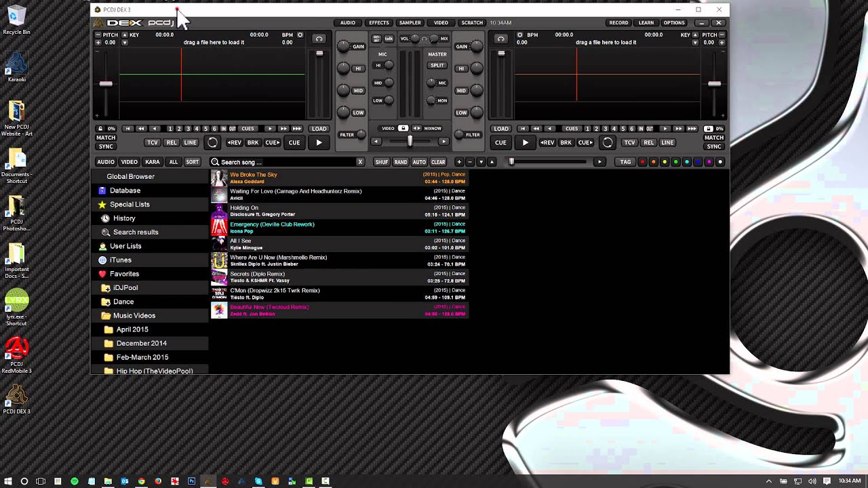Show hidden system tray icons
Viewport: 868px width, 488px height.
(768, 481)
